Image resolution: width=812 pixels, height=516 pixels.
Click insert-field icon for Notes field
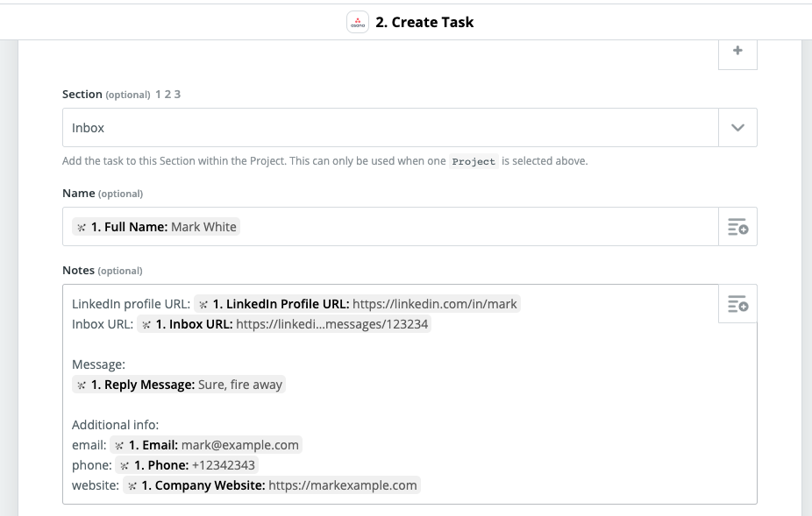click(x=737, y=304)
